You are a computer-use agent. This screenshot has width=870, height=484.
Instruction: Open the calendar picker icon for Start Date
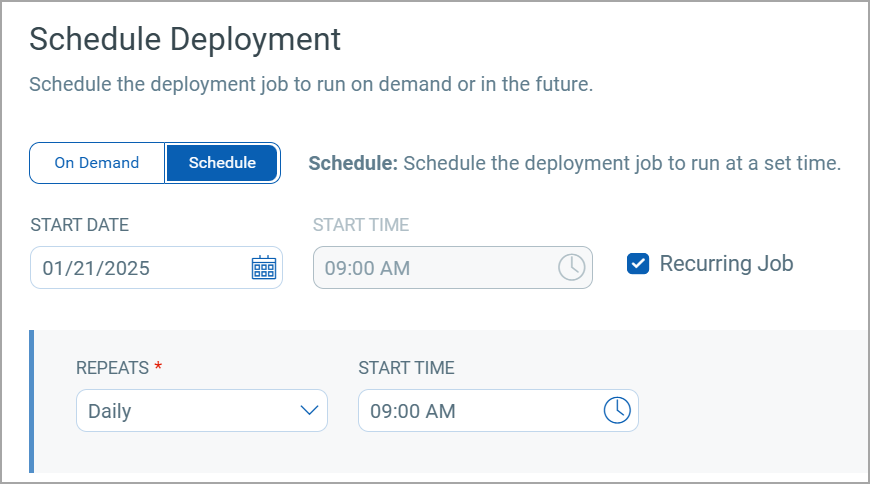pyautogui.click(x=263, y=268)
